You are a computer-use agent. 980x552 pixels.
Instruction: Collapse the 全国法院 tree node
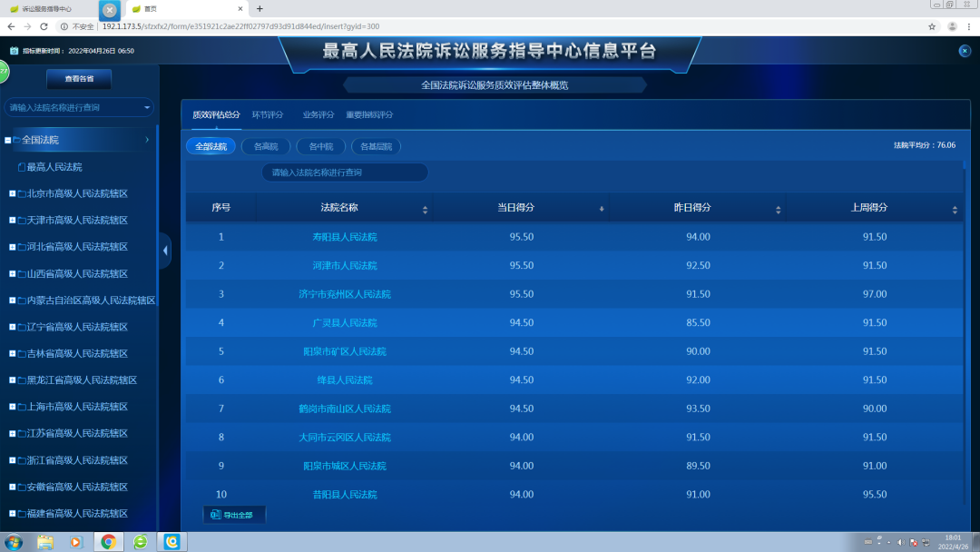click(x=8, y=140)
